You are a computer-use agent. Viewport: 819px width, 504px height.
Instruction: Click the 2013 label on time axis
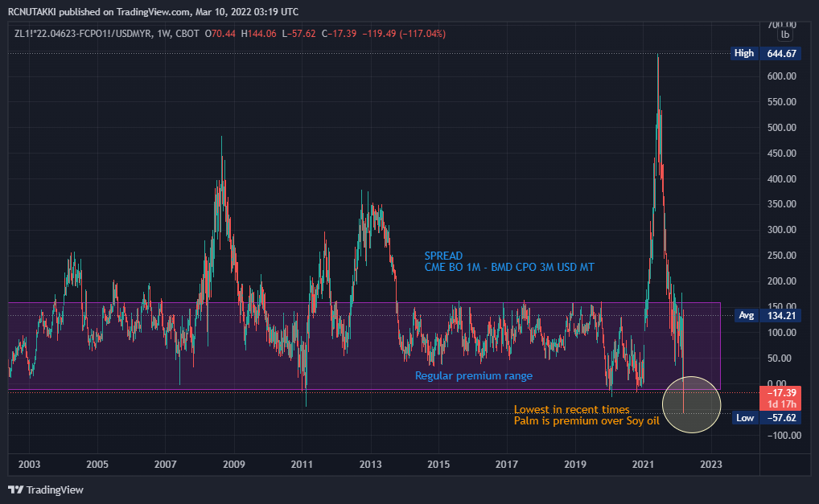pyautogui.click(x=370, y=465)
